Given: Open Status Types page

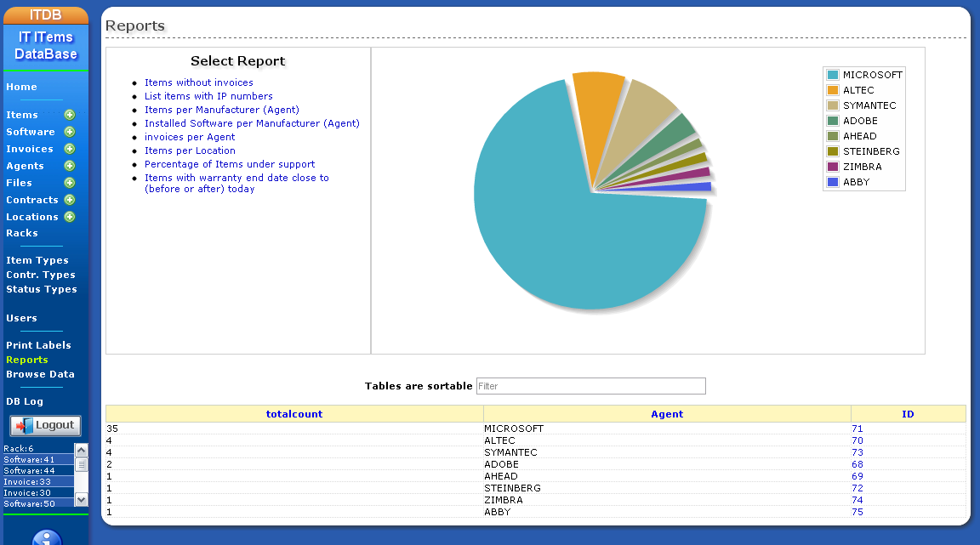Looking at the screenshot, I should tap(41, 289).
